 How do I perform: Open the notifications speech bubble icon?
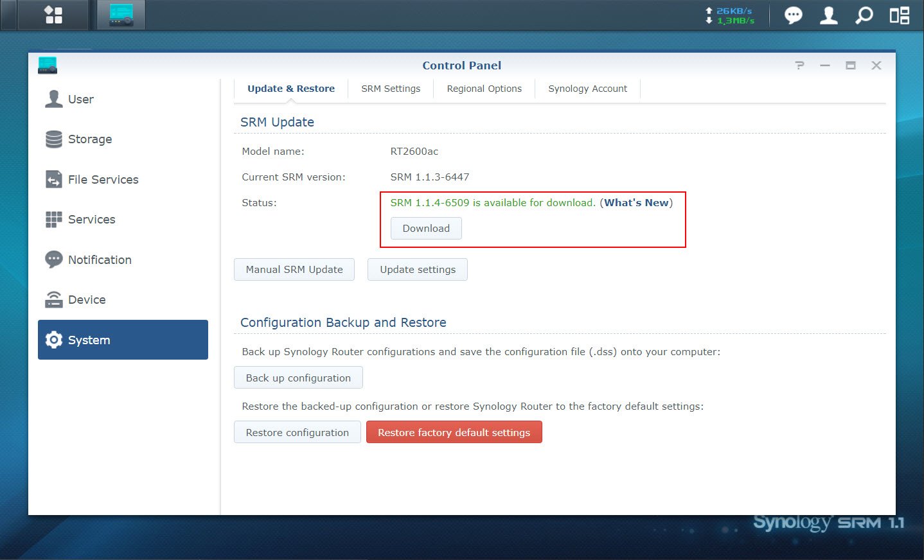point(794,15)
